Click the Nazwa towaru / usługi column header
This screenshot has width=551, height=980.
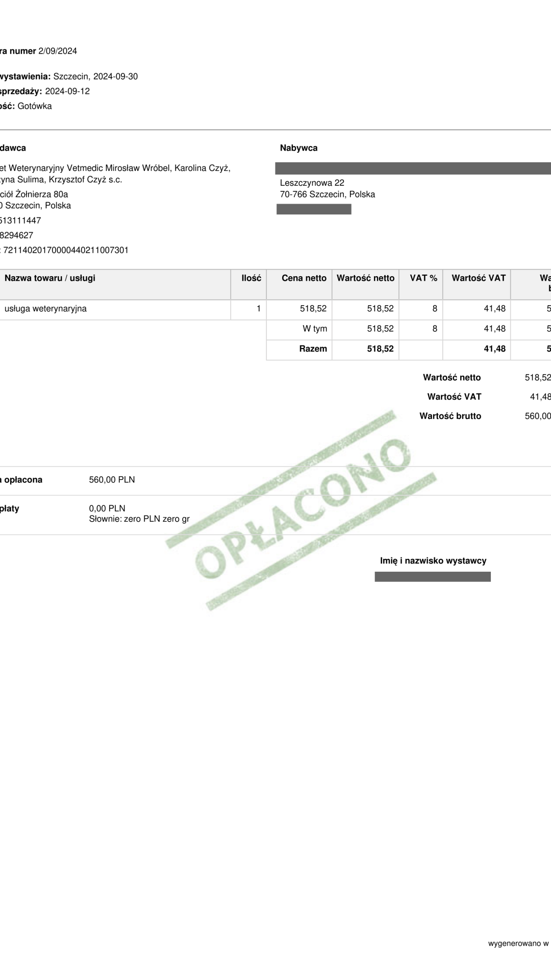(x=50, y=278)
